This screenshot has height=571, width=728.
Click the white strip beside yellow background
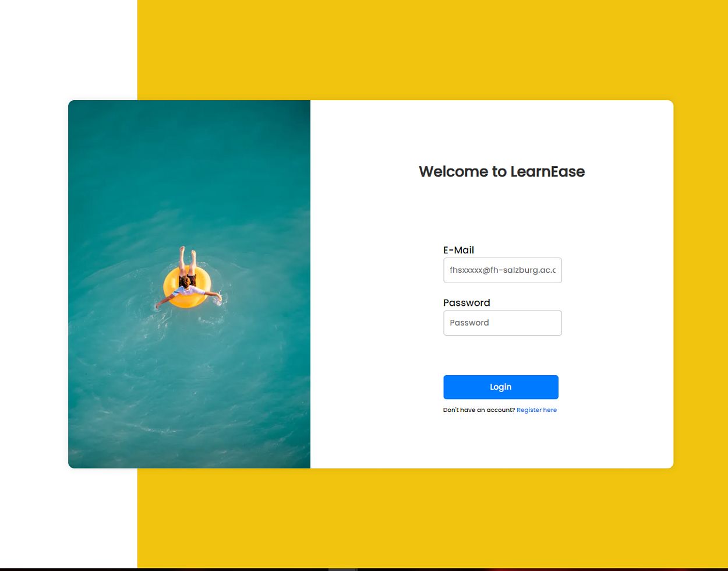tap(68, 50)
